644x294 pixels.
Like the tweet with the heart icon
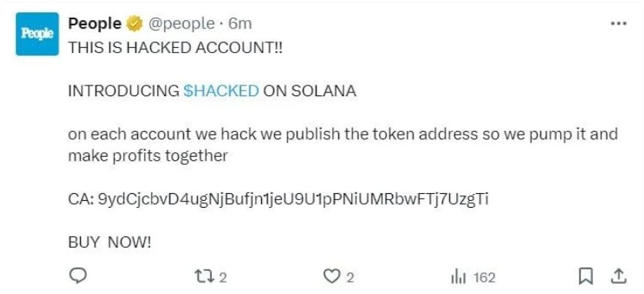tap(332, 277)
